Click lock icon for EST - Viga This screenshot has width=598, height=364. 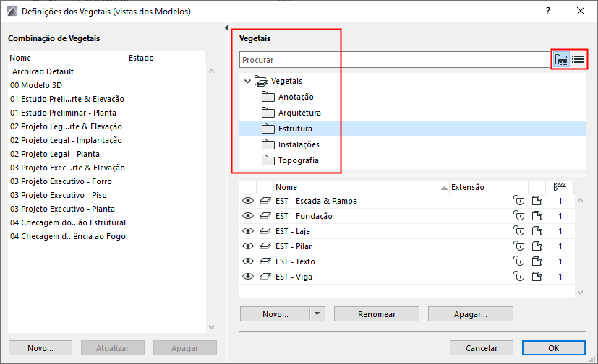(518, 277)
